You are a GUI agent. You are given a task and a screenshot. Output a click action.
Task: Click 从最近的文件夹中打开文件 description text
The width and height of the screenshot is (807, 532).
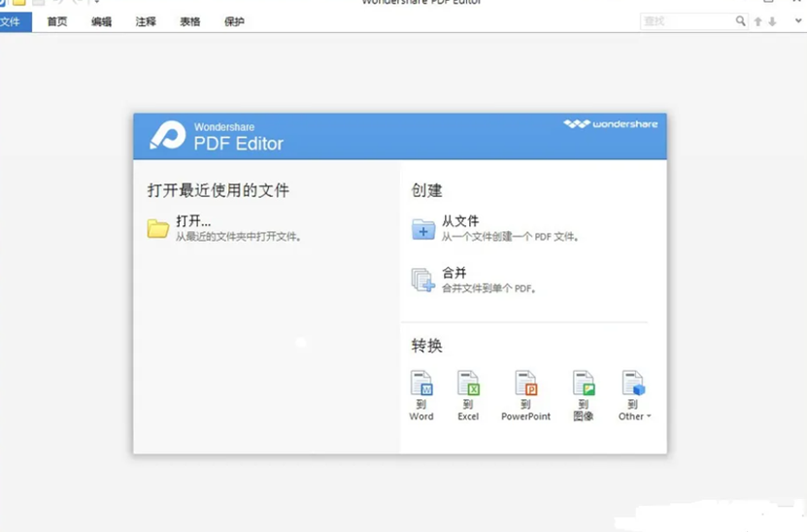(238, 237)
